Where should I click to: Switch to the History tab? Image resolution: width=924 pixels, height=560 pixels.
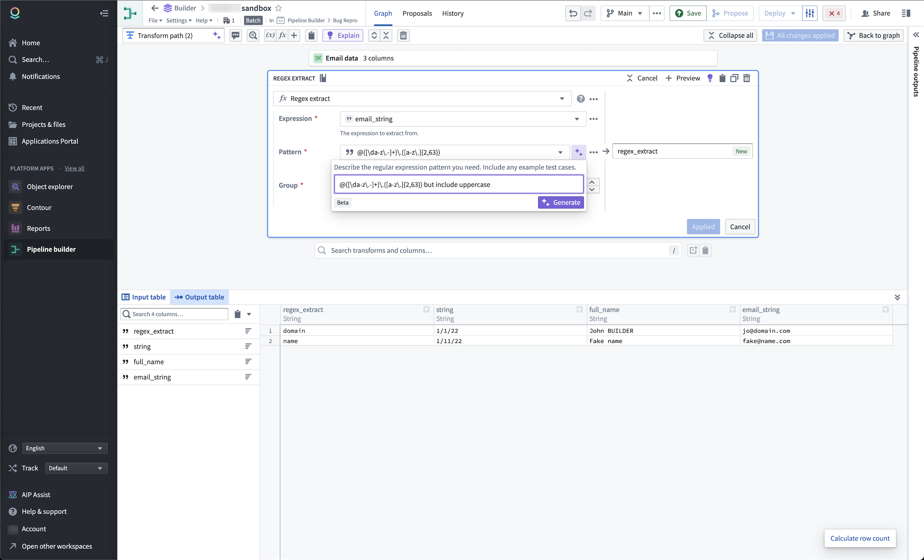(x=453, y=14)
